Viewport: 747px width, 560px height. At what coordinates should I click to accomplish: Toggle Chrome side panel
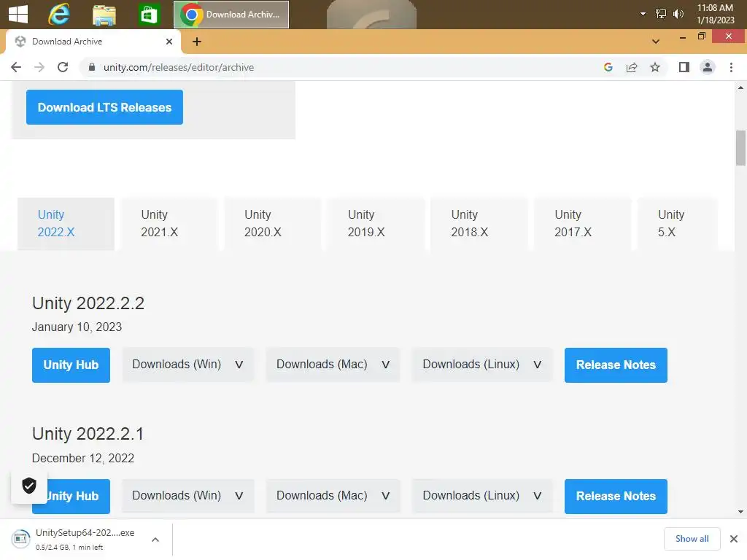tap(684, 67)
